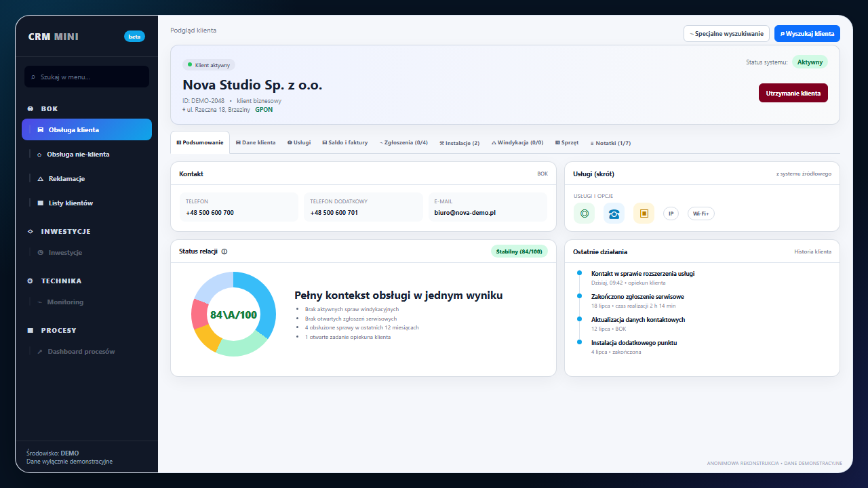868x488 pixels.
Task: Open Monitoring sidebar entry
Action: (x=87, y=302)
